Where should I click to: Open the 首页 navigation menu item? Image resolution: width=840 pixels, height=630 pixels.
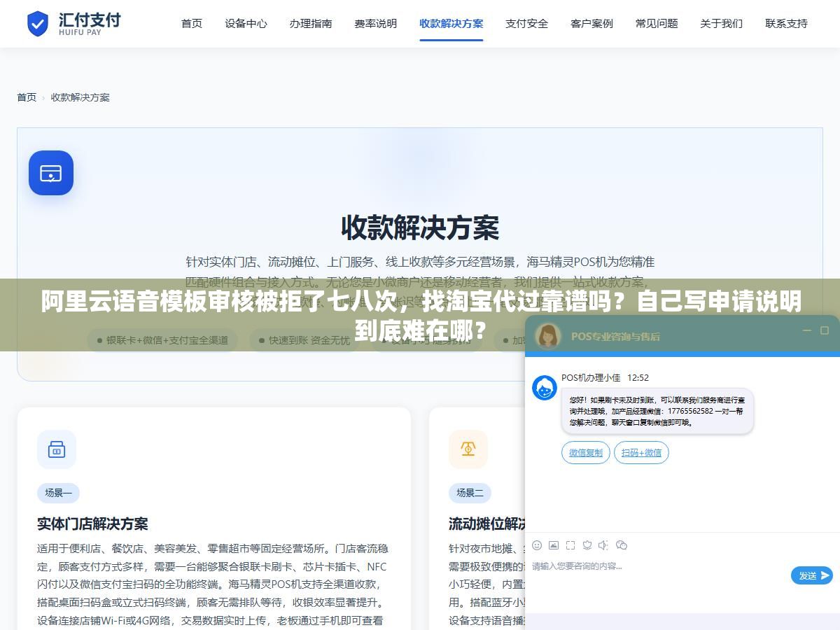coord(192,23)
